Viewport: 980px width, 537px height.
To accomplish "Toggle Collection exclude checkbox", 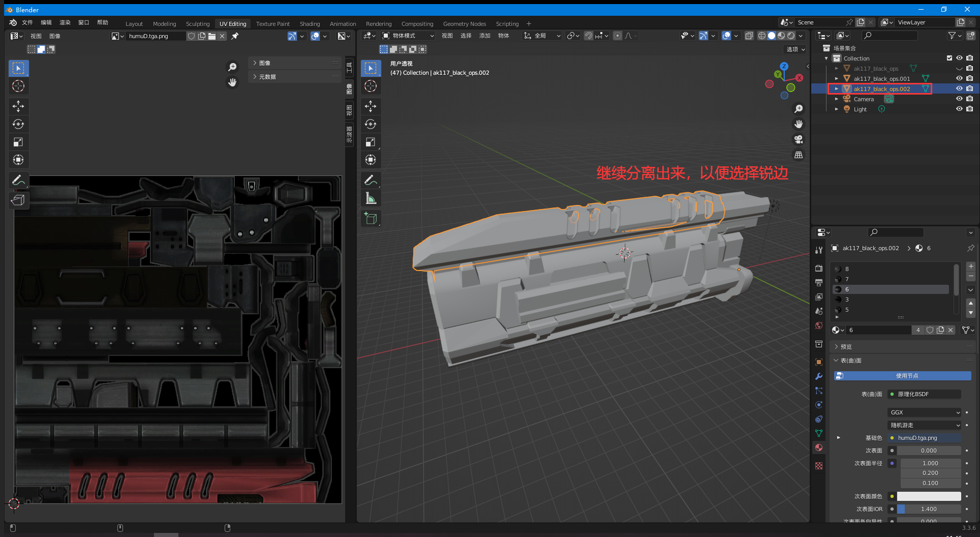I will (x=949, y=58).
